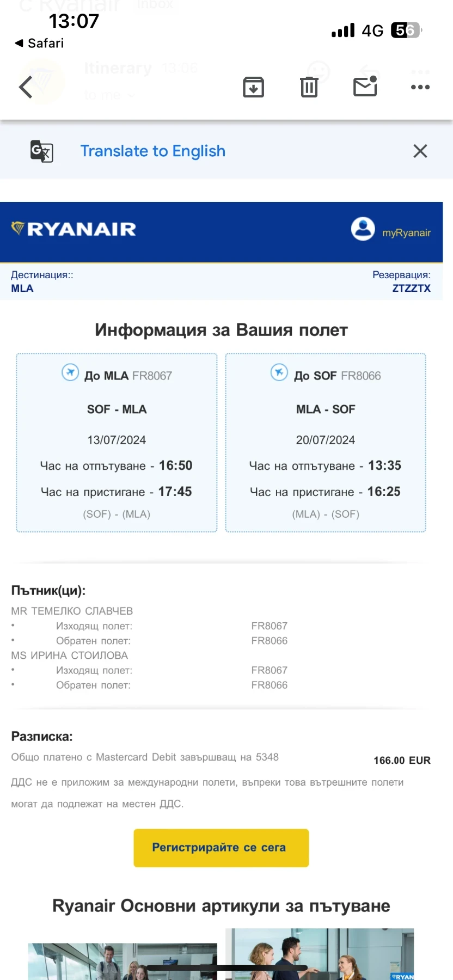Viewport: 453px width, 980px height.
Task: Click the Ryanair logo in header
Action: coord(74,229)
